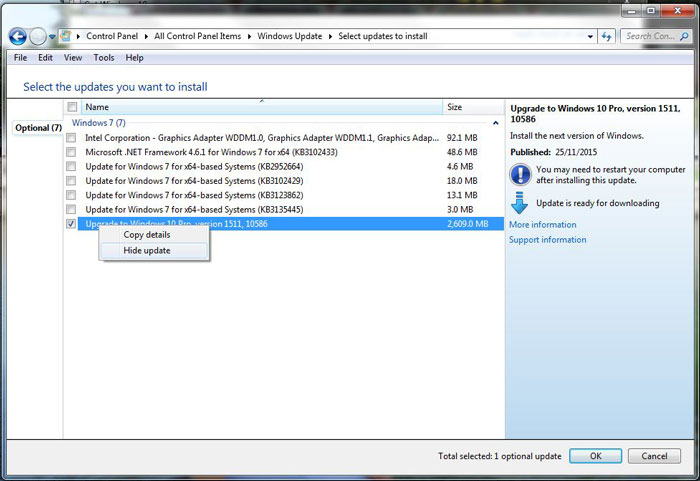Go to Windows Update breadcrumb

click(x=290, y=36)
